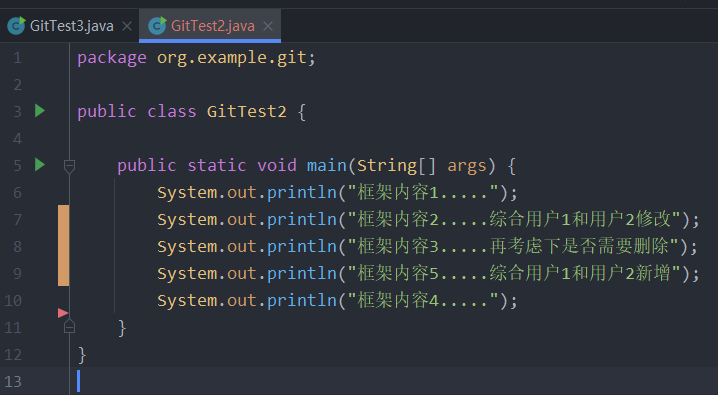Screen dimensions: 718x395
Task: Collapse main method with fold marker on line 5
Action: [x=69, y=166]
